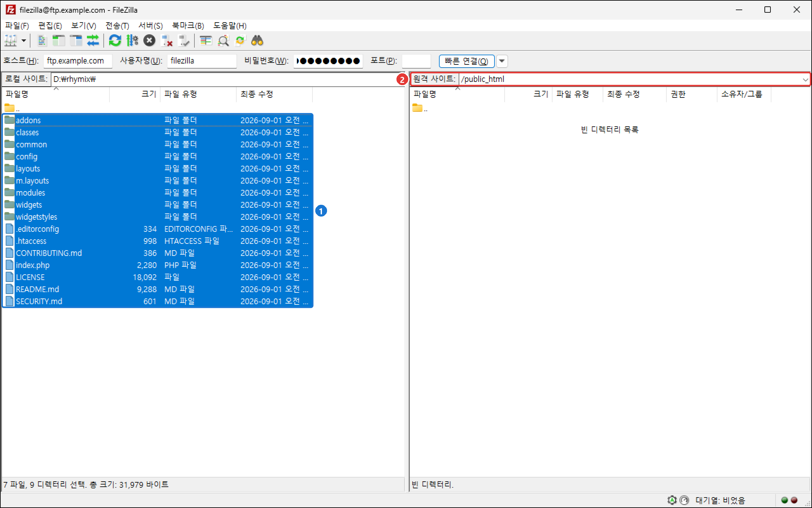The image size is (812, 508).
Task: Sort remote list by 소유자/그룹 column
Action: click(x=744, y=94)
